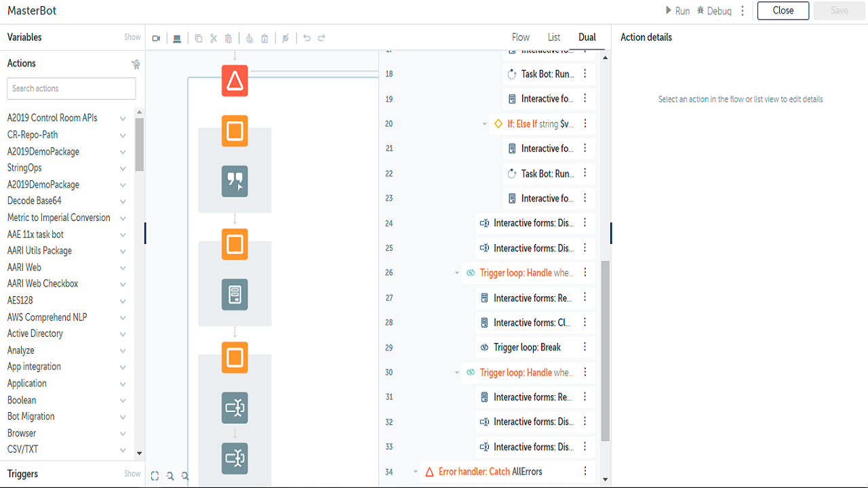Expand the Decode Base64 package
Image resolution: width=868 pixels, height=488 pixels.
point(123,201)
